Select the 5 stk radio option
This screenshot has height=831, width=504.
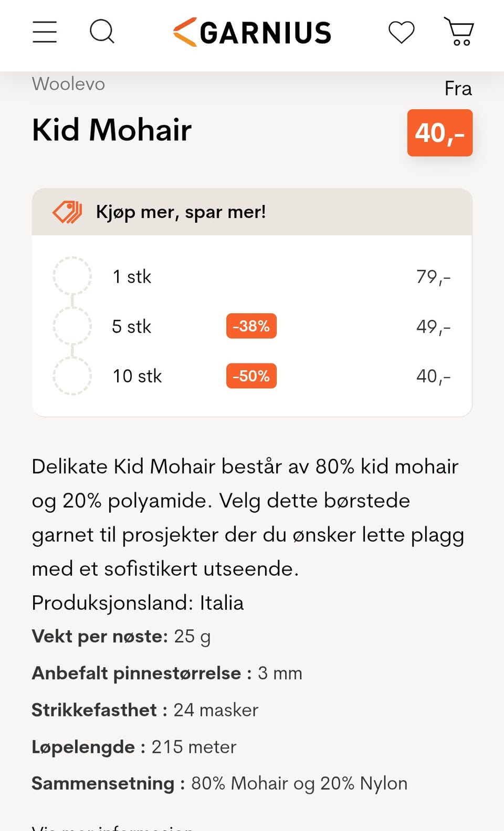point(72,326)
